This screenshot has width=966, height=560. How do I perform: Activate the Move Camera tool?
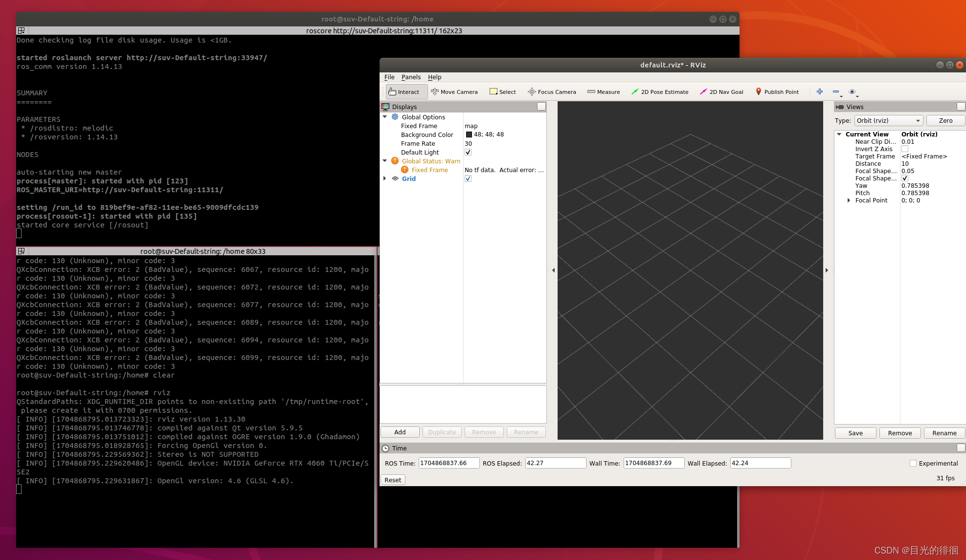point(454,91)
